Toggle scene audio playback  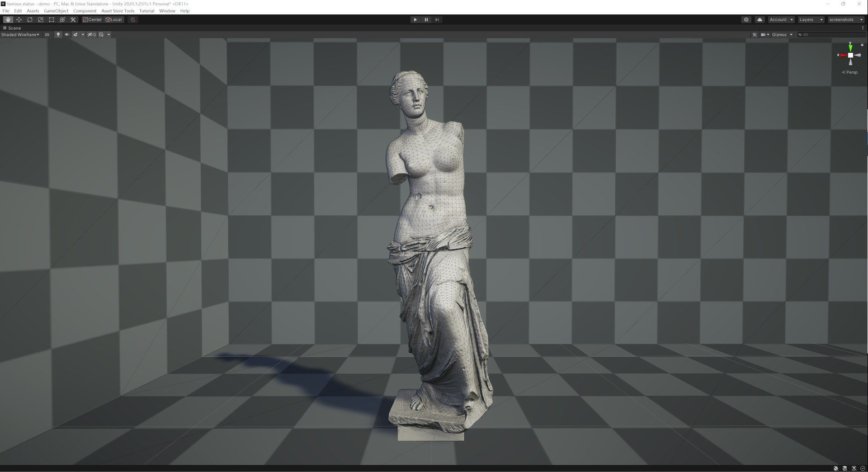coord(67,34)
